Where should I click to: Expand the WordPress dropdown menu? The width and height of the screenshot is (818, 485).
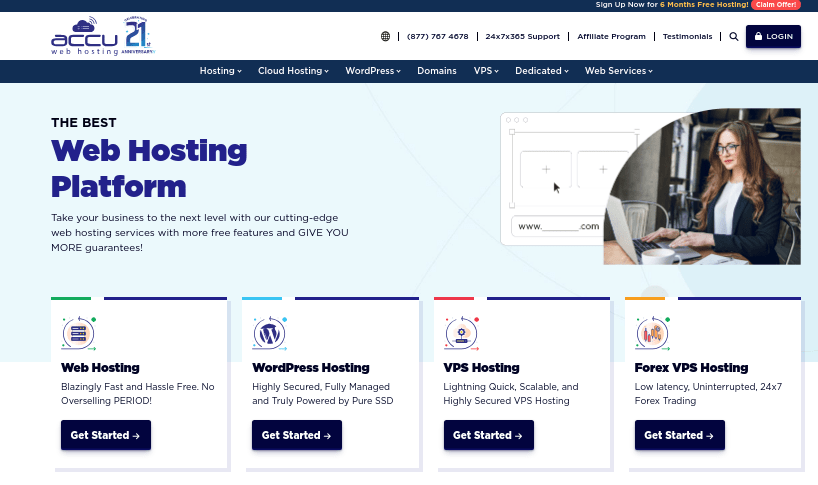click(373, 71)
